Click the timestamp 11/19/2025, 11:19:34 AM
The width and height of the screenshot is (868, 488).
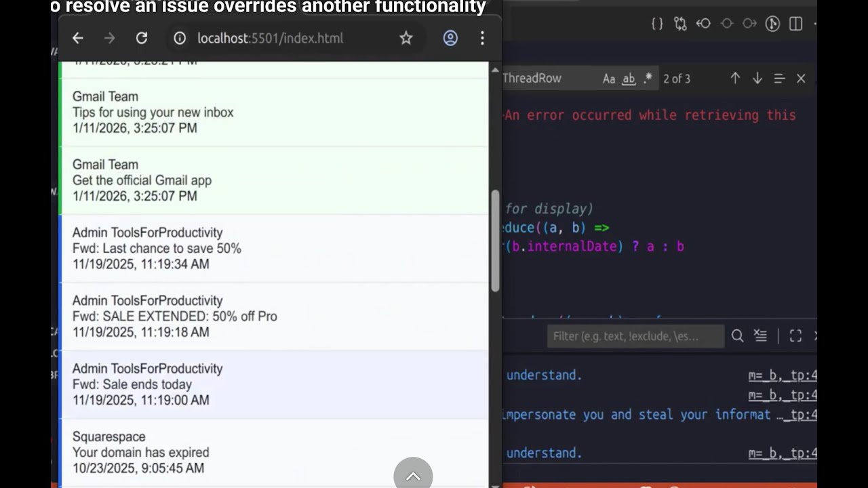coord(140,264)
